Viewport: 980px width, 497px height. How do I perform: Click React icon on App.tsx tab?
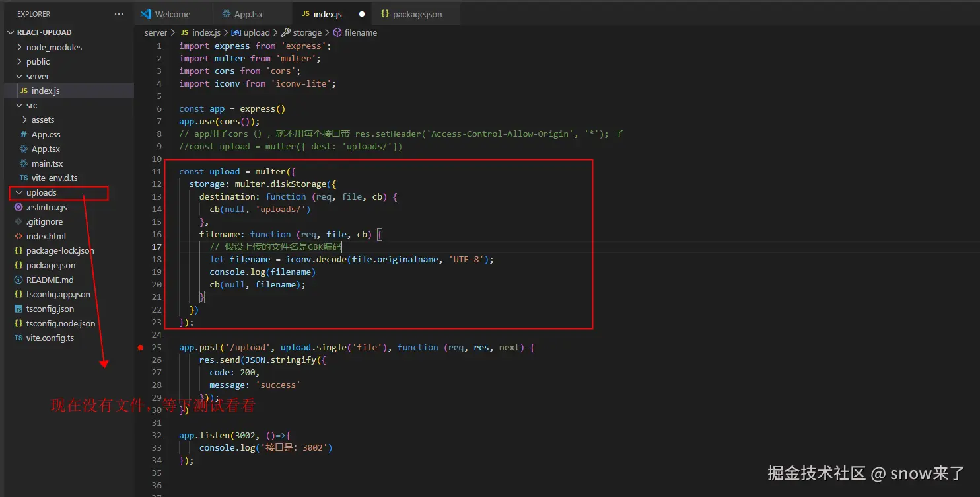(x=227, y=14)
